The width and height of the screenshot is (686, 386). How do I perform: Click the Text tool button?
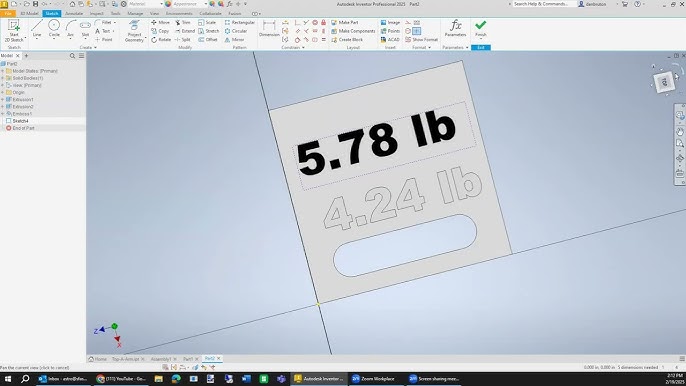(103, 31)
